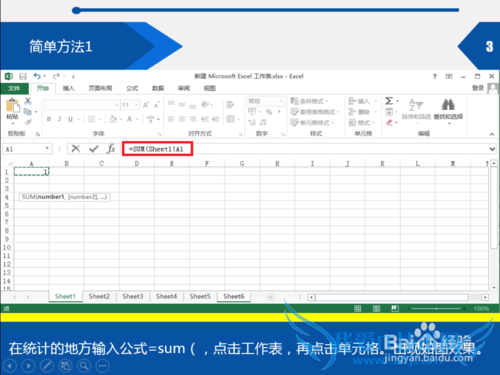Switch to the 插入 Insert ribbon tab

pos(68,88)
